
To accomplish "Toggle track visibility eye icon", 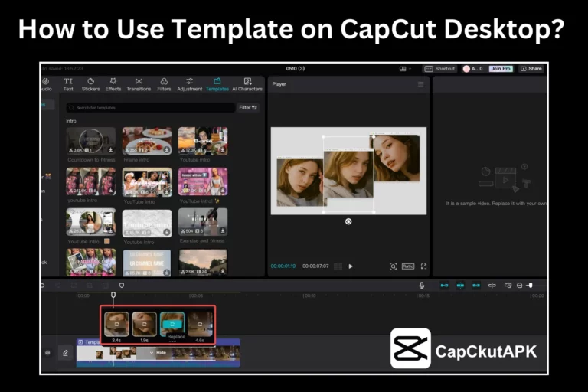I will click(47, 353).
